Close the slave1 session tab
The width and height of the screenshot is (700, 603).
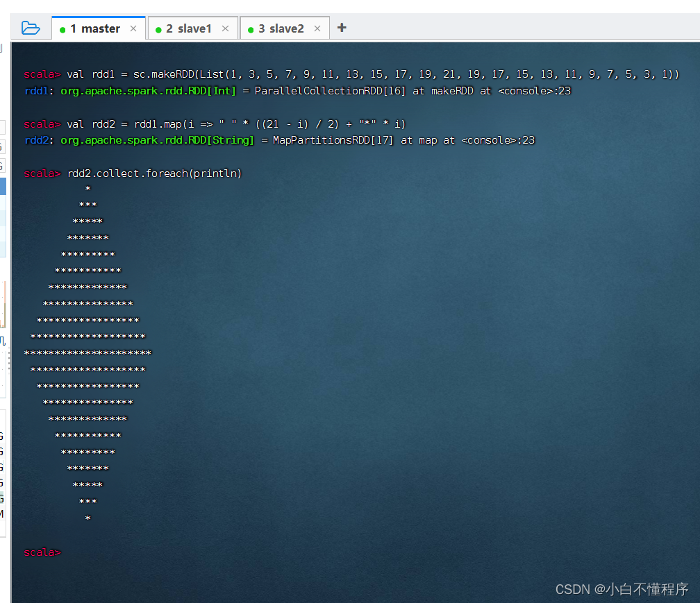tap(226, 28)
